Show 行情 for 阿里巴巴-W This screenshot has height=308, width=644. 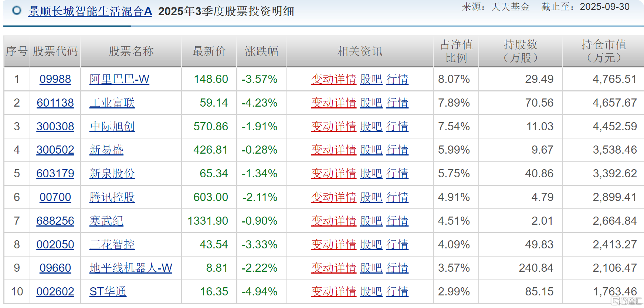tap(397, 79)
